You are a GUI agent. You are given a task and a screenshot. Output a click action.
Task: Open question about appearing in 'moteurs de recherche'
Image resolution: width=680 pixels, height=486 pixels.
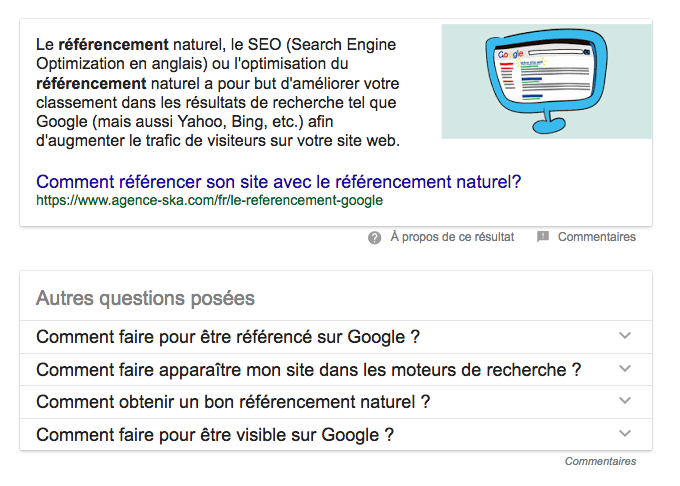tap(308, 370)
